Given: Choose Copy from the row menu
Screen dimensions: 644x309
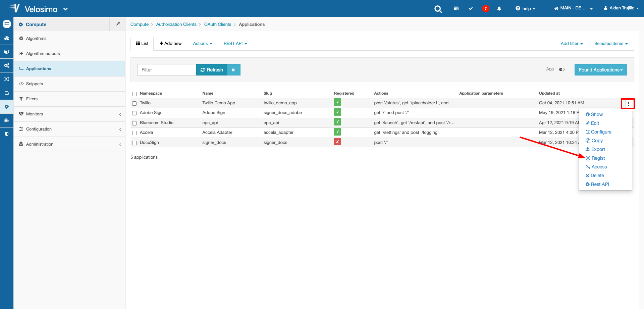Looking at the screenshot, I should [594, 141].
